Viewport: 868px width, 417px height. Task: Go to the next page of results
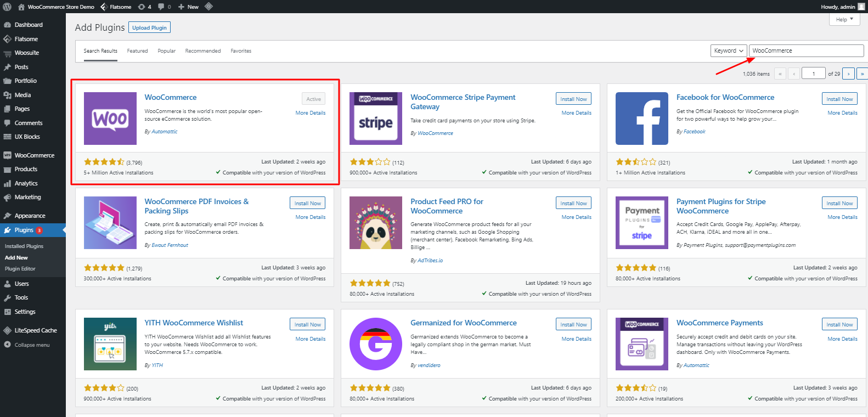pyautogui.click(x=849, y=74)
